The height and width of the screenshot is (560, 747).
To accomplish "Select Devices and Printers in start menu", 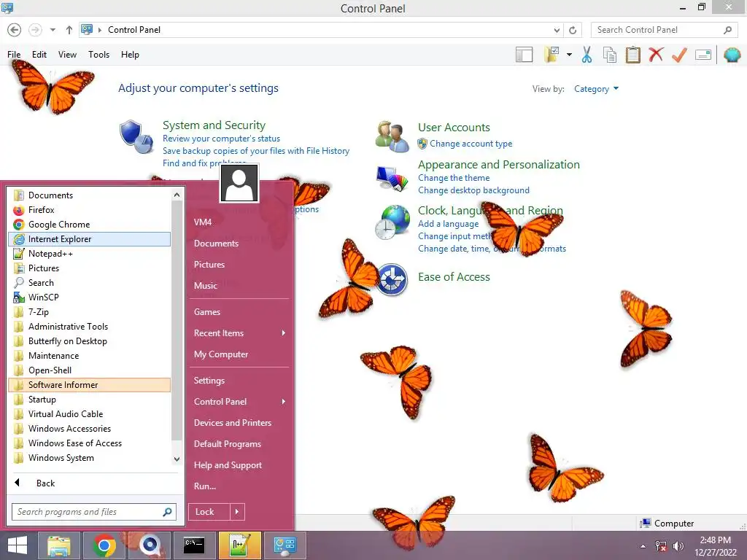I will point(239,423).
